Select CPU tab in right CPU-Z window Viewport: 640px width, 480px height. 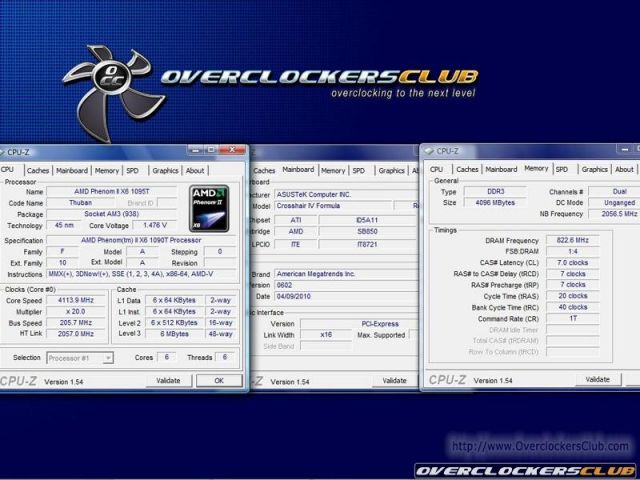tap(436, 169)
